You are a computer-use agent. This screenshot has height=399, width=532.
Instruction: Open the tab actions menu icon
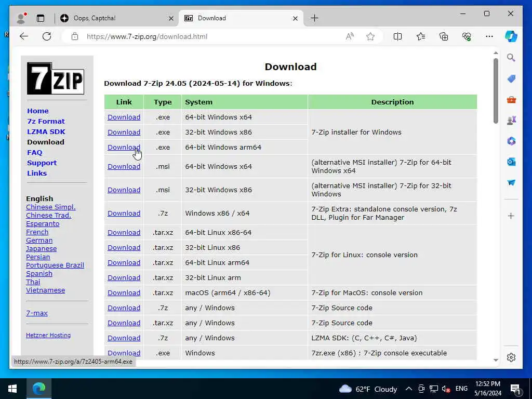41,18
